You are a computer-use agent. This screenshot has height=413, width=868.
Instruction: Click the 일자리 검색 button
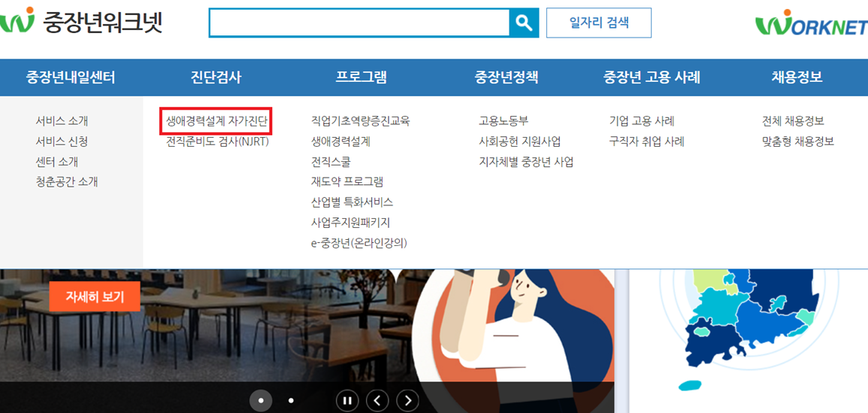pos(599,23)
